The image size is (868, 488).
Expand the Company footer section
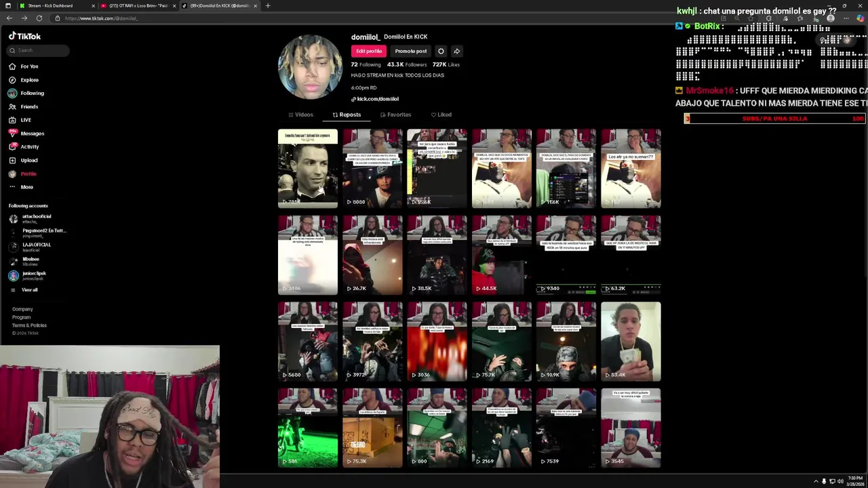point(22,309)
